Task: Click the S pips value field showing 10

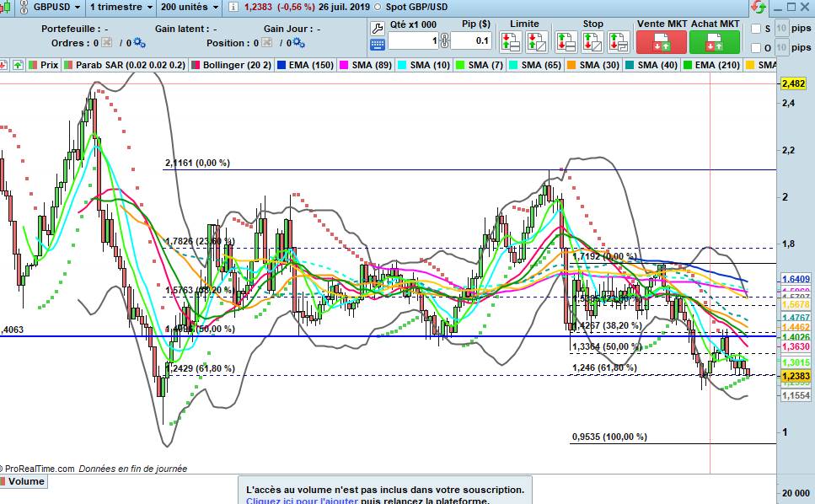Action: pyautogui.click(x=781, y=28)
